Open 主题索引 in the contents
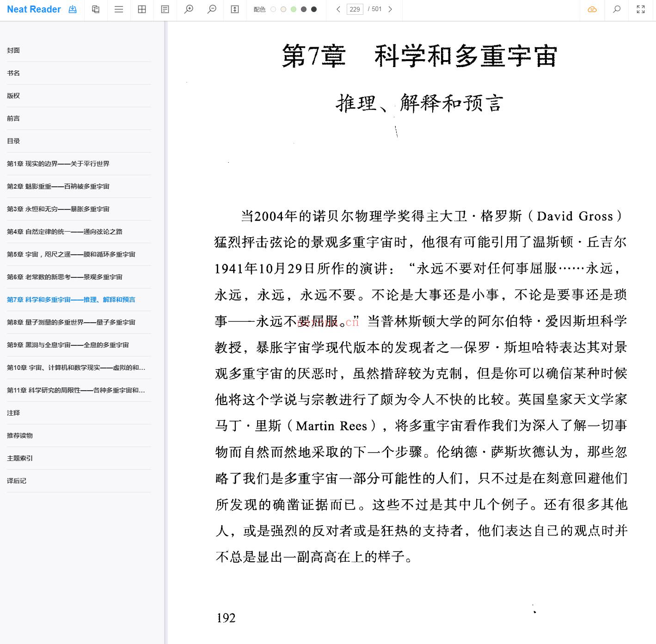656x644 pixels. [x=79, y=458]
